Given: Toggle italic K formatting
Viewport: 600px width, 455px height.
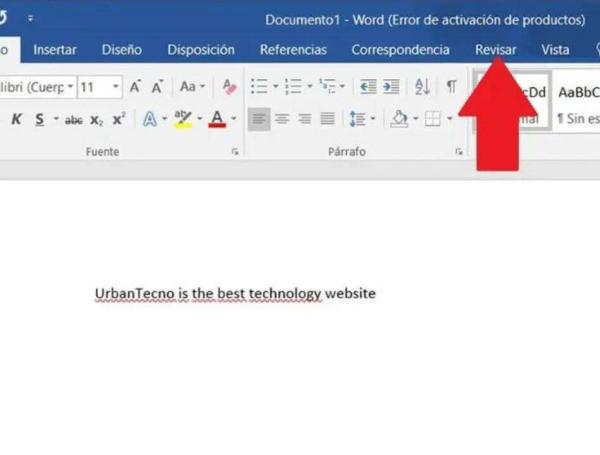Looking at the screenshot, I should 16,119.
